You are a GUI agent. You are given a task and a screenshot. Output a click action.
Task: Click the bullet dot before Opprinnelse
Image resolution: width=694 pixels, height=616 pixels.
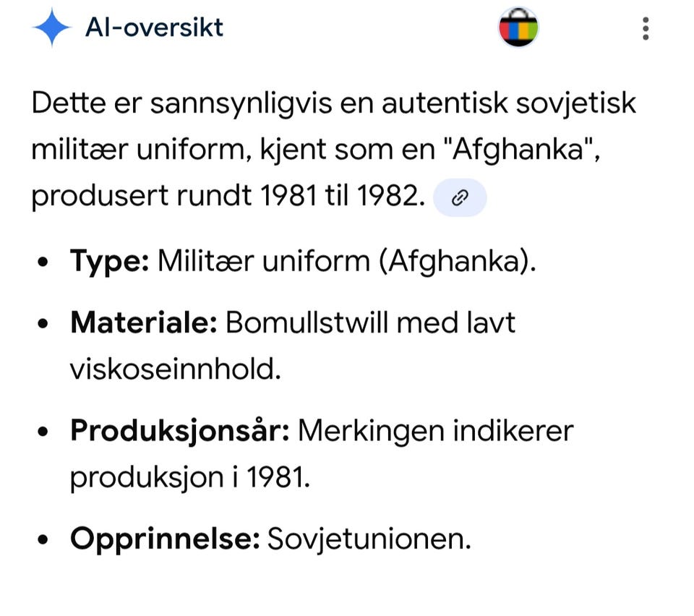tap(43, 540)
